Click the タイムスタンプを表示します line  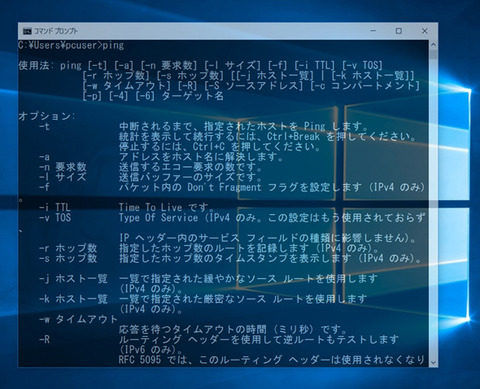[x=271, y=258]
